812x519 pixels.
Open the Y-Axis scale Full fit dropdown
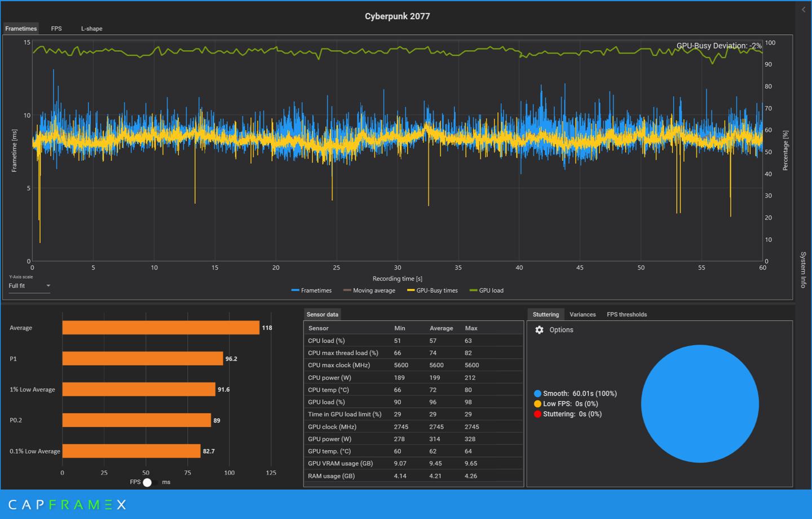pos(29,286)
